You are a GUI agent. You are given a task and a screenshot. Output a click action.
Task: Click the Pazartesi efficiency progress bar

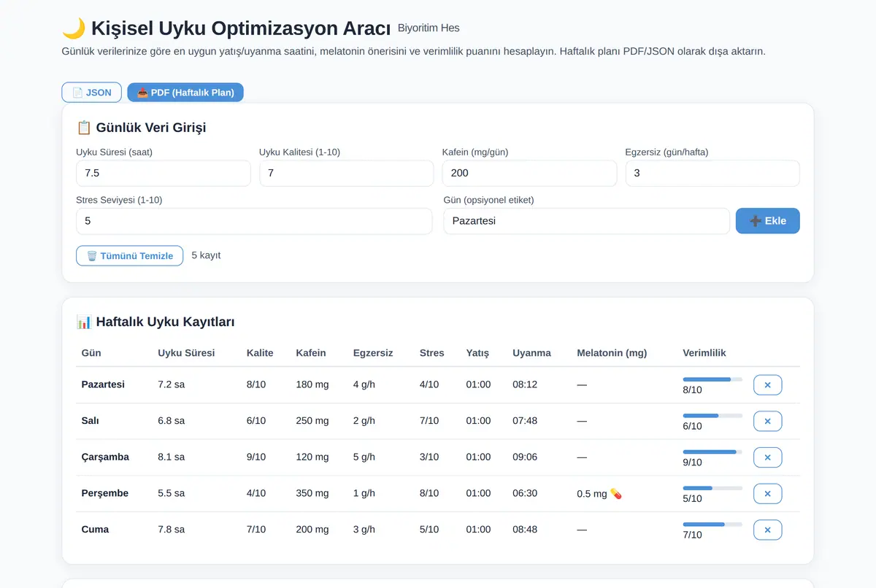pyautogui.click(x=712, y=379)
